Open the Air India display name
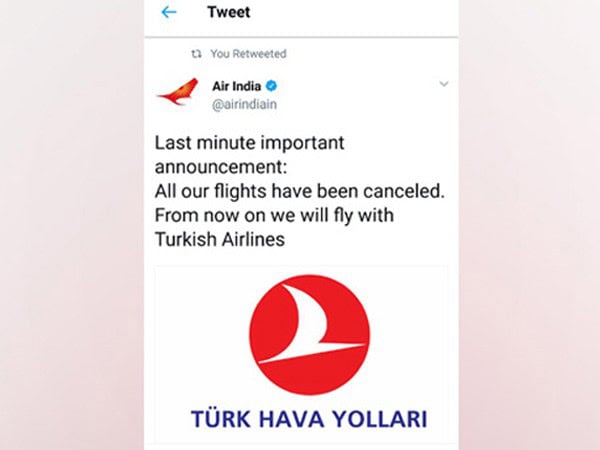This screenshot has height=450, width=600. 236,86
